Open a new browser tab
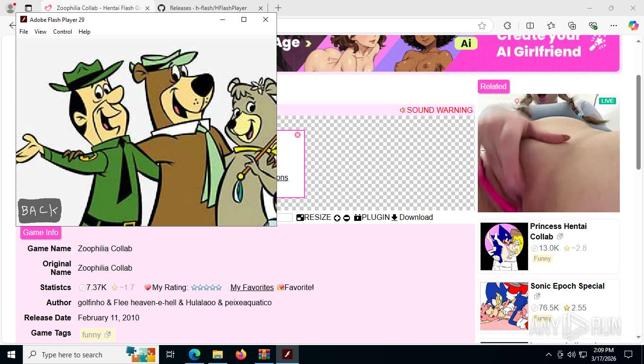 (278, 8)
